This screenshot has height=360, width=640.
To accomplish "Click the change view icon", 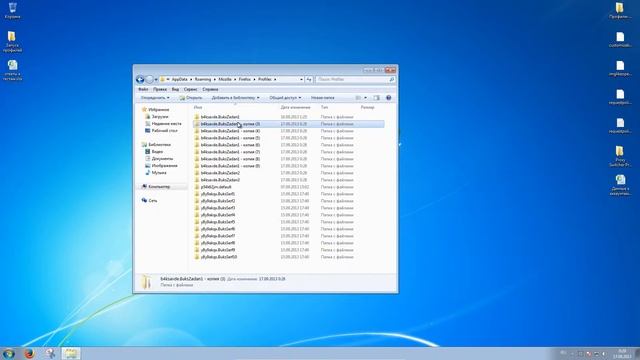I will point(358,98).
